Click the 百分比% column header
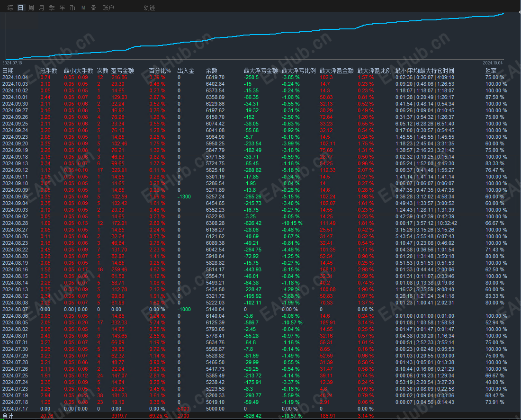 (160, 71)
